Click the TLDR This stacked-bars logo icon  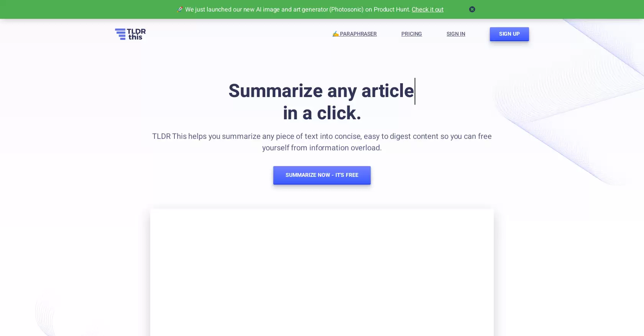click(x=120, y=34)
